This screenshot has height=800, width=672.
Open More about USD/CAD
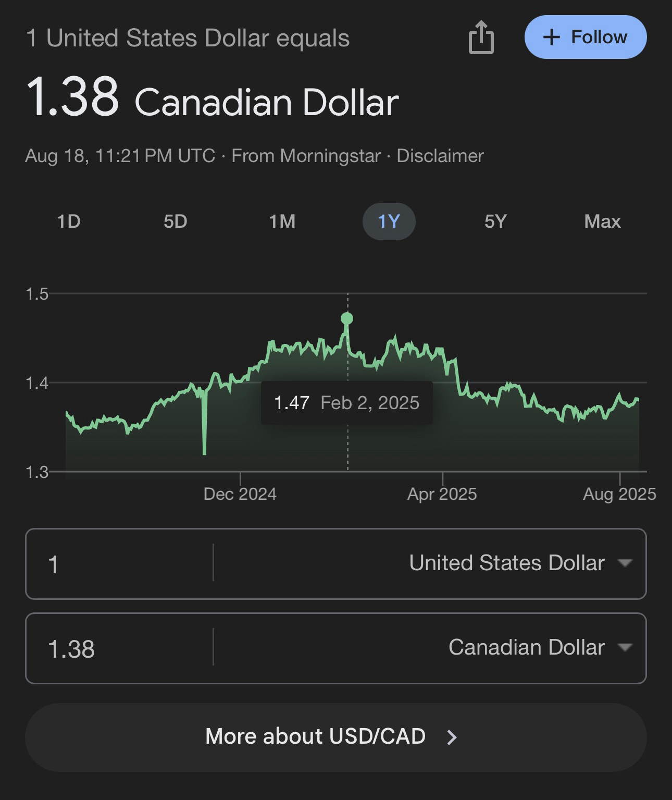336,737
